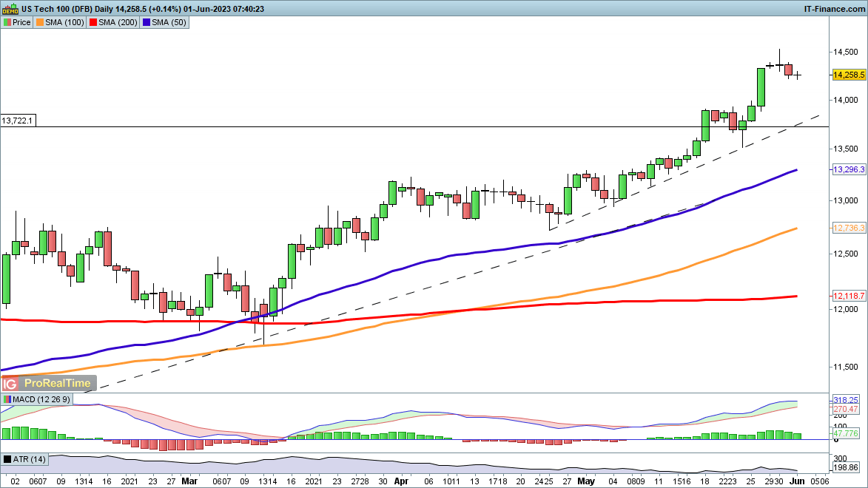Click the SMA 100 value tag 12,736.3

[x=849, y=228]
